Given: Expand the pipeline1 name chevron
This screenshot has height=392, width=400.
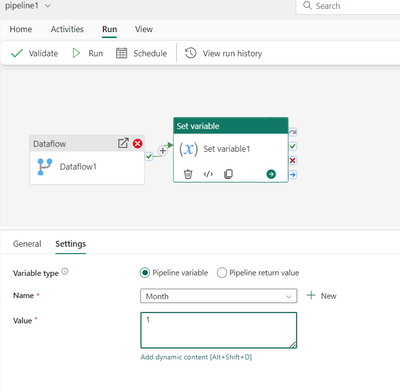Looking at the screenshot, I should point(48,6).
